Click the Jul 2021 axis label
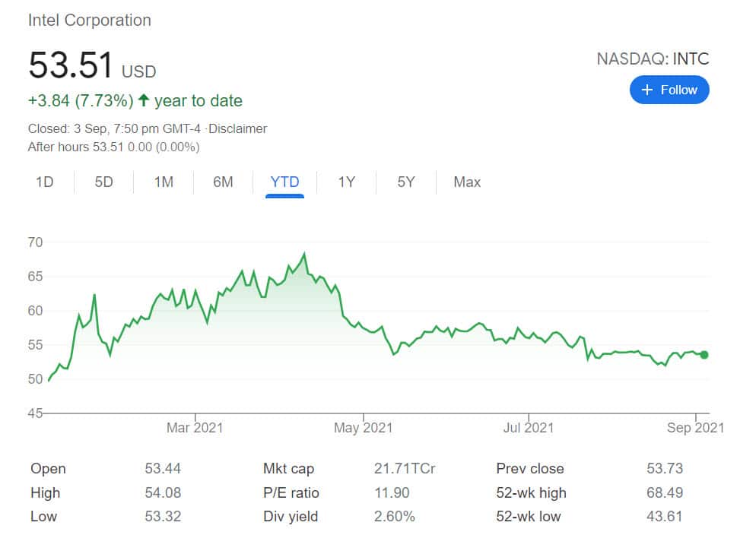The image size is (756, 554). point(529,428)
